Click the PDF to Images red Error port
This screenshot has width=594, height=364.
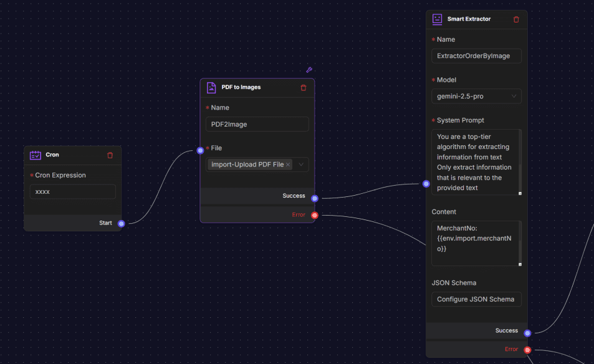click(x=315, y=215)
